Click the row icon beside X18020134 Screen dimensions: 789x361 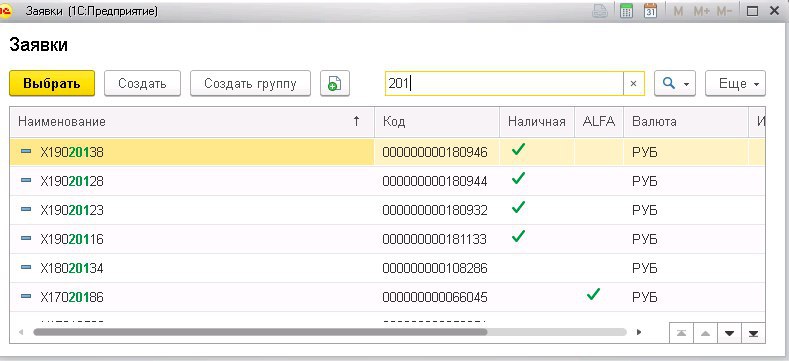click(x=26, y=267)
